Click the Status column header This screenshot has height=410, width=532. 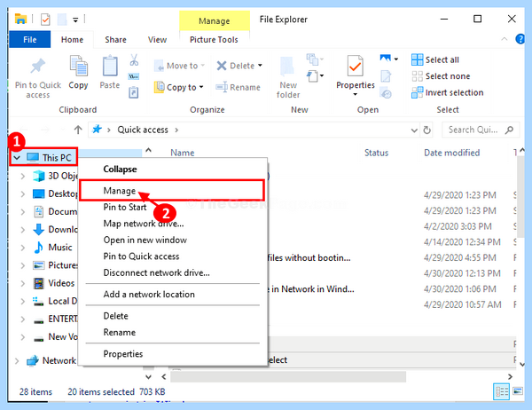pos(376,153)
